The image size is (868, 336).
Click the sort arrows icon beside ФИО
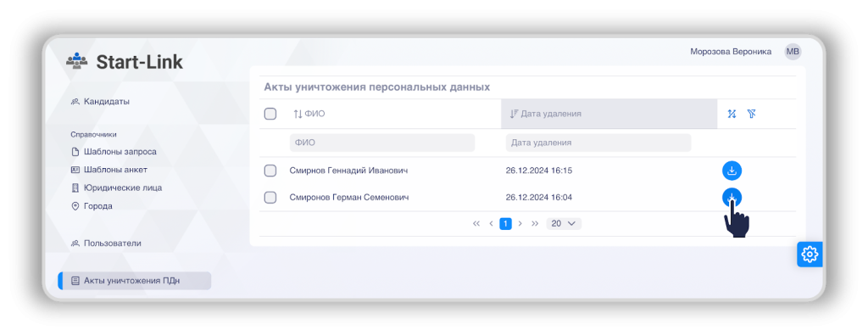point(298,114)
